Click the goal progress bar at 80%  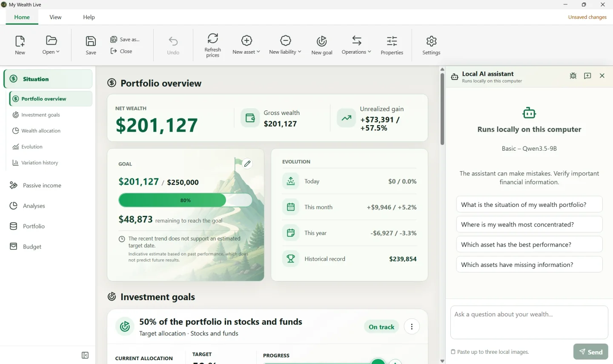(185, 200)
